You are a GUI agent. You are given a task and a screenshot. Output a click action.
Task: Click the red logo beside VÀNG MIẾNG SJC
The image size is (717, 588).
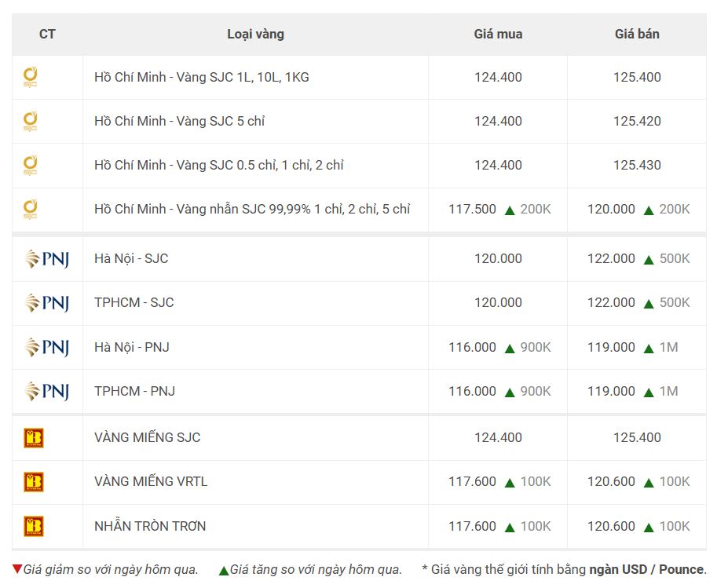[x=34, y=437]
